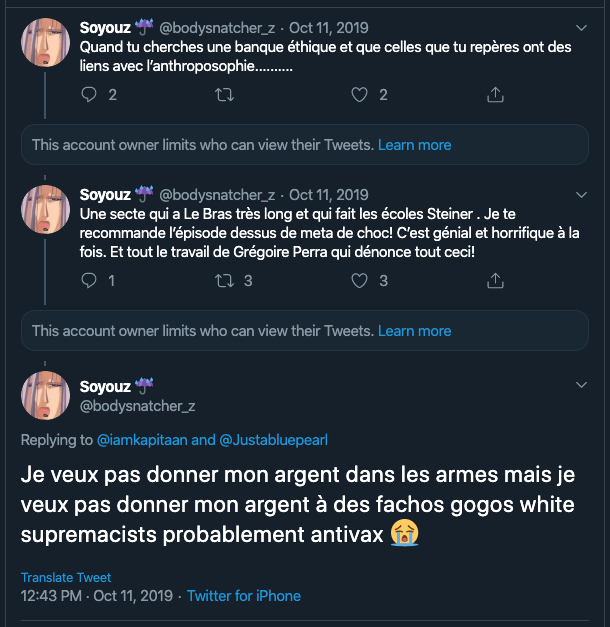Open the main tweet's chevron more menu
Screen dimensions: 610x627
pos(582,385)
